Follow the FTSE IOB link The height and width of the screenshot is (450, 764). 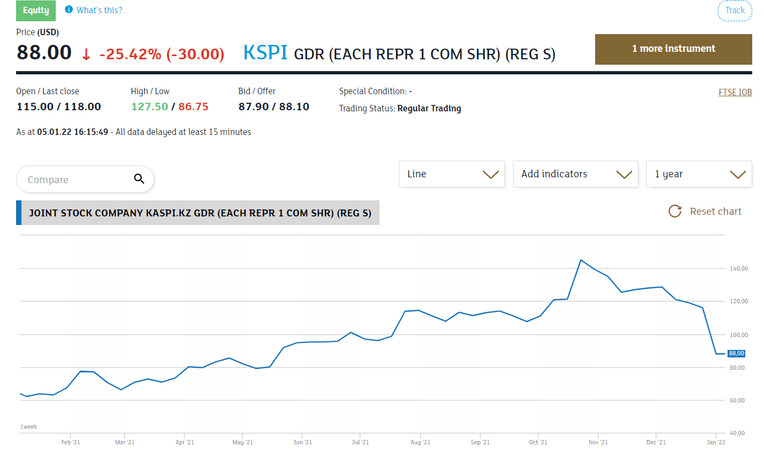click(x=735, y=92)
